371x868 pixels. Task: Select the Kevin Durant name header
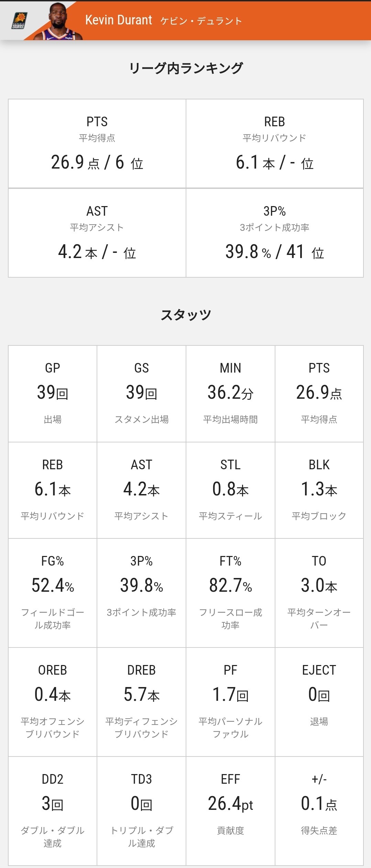[x=164, y=20]
